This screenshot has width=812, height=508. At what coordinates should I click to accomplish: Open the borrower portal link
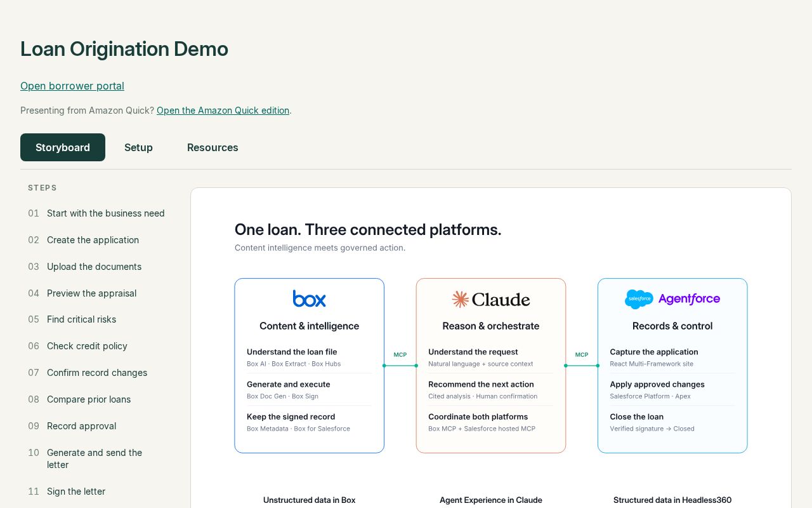pyautogui.click(x=72, y=86)
